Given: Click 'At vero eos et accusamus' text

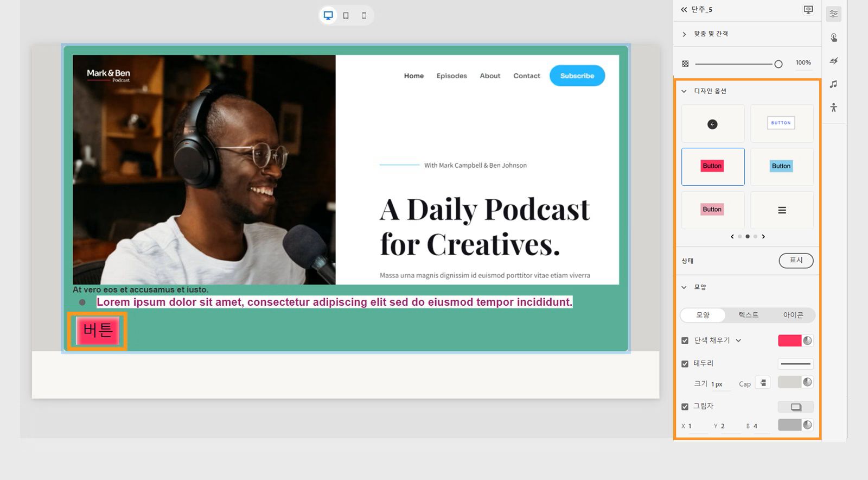Looking at the screenshot, I should pyautogui.click(x=141, y=289).
